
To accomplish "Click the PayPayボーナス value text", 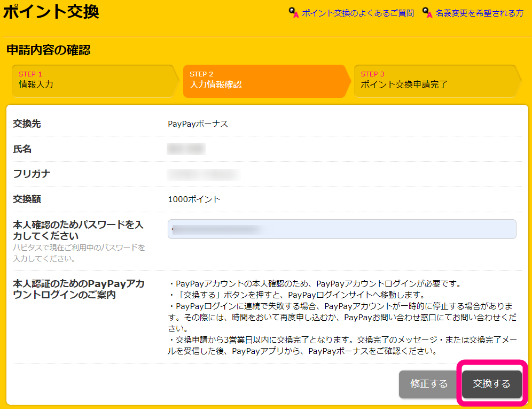I will click(198, 124).
